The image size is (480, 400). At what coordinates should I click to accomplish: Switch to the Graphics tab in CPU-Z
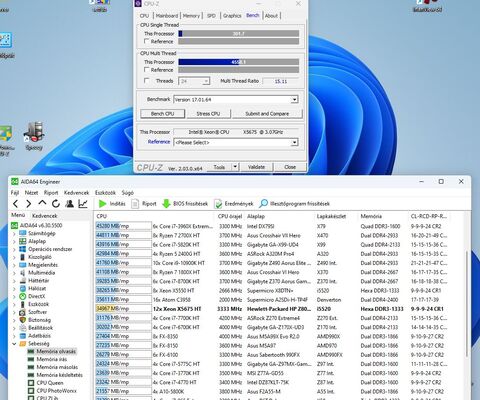pos(232,16)
